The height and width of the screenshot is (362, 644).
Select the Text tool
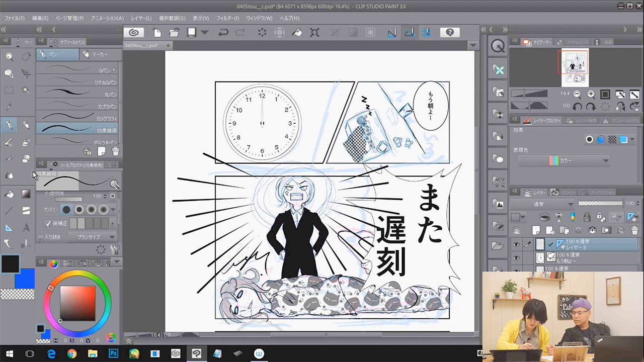26,228
